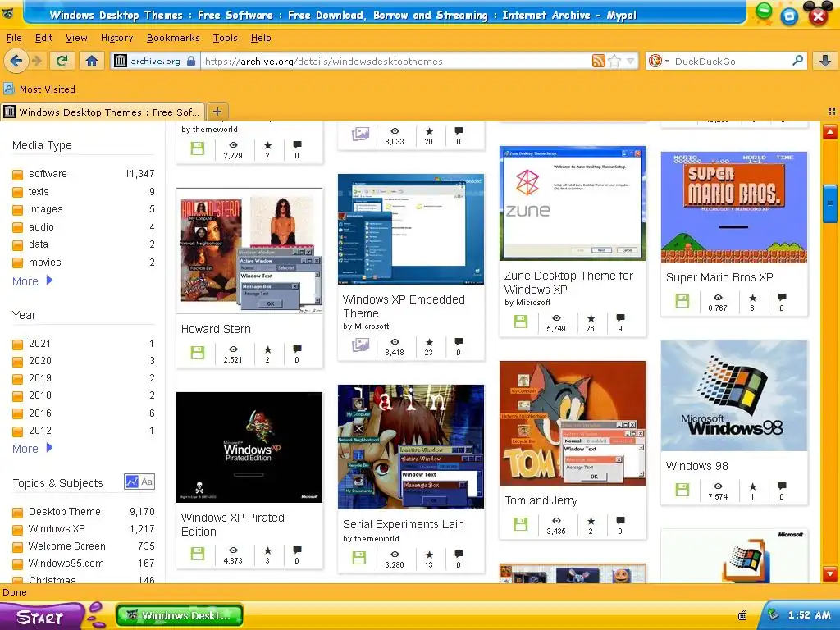Switch topics sorting to alphabetical Aa icon
The width and height of the screenshot is (840, 630).
pyautogui.click(x=147, y=482)
